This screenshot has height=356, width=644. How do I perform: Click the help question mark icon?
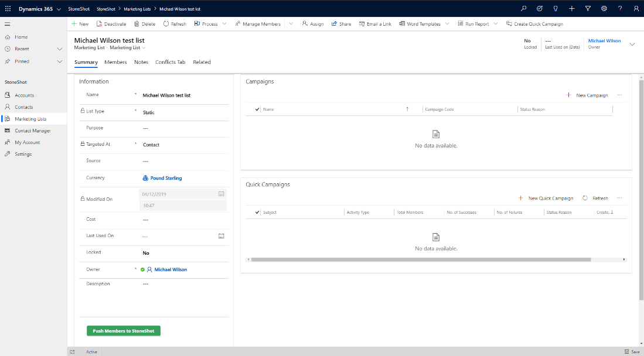pyautogui.click(x=620, y=9)
